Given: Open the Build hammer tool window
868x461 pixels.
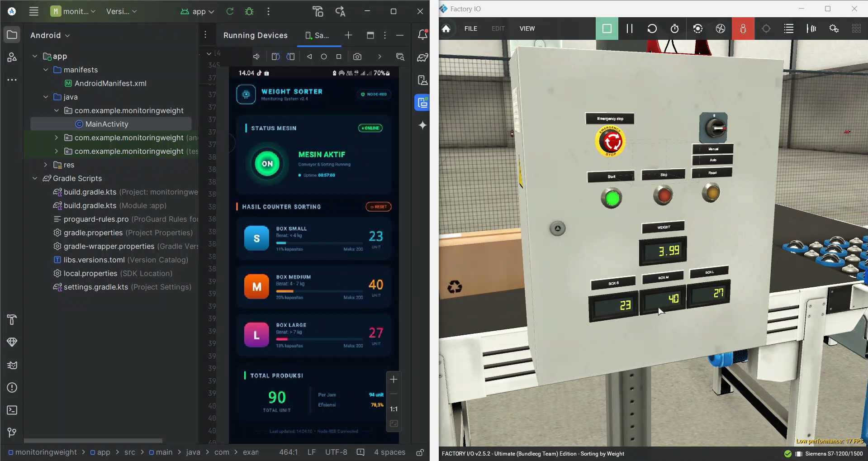Looking at the screenshot, I should pos(12,320).
